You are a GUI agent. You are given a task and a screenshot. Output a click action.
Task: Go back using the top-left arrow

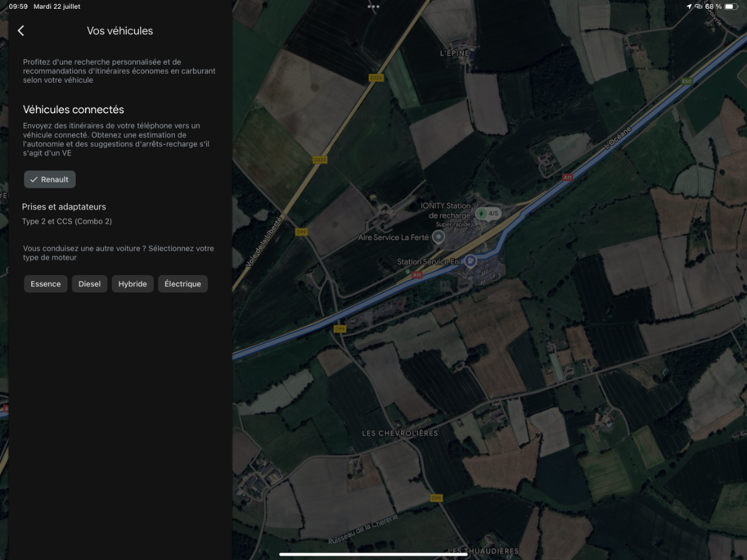(x=21, y=30)
